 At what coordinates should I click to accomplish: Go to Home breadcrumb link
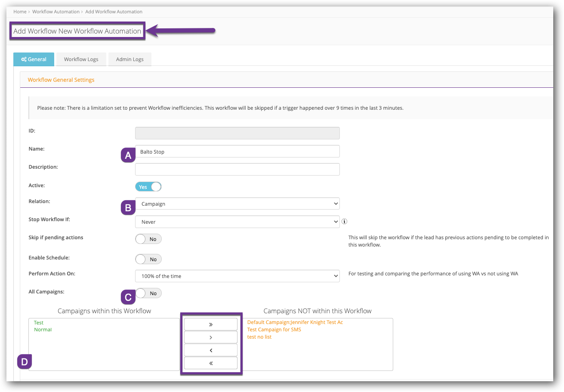(x=20, y=12)
